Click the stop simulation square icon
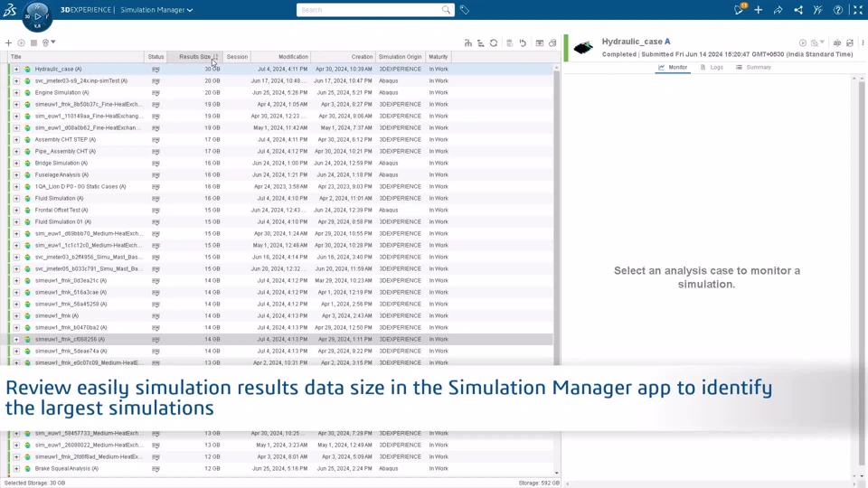 (x=33, y=43)
